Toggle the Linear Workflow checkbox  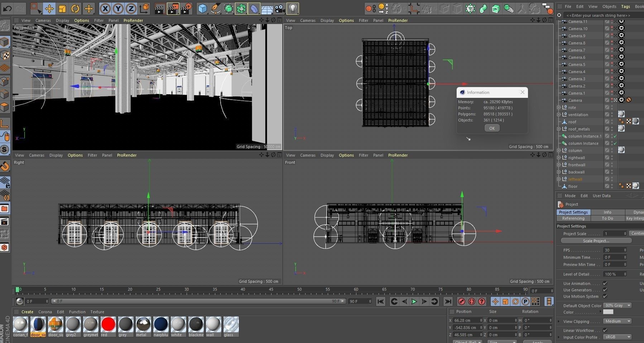tap(605, 330)
